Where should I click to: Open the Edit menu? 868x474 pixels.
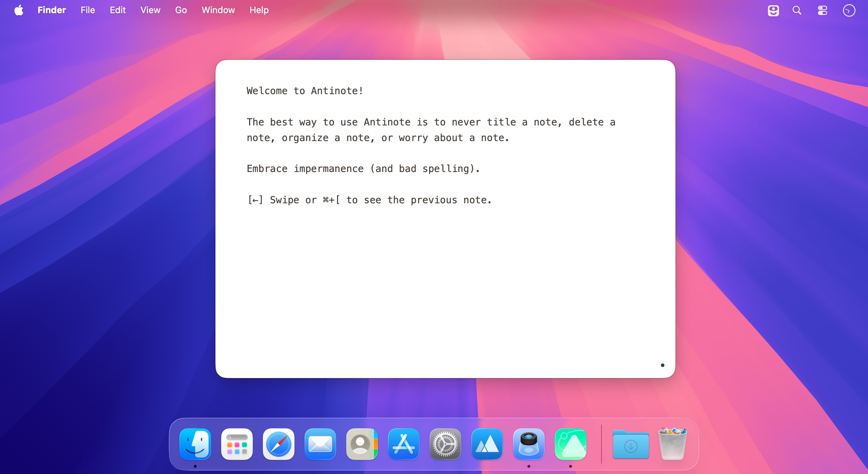pos(118,10)
